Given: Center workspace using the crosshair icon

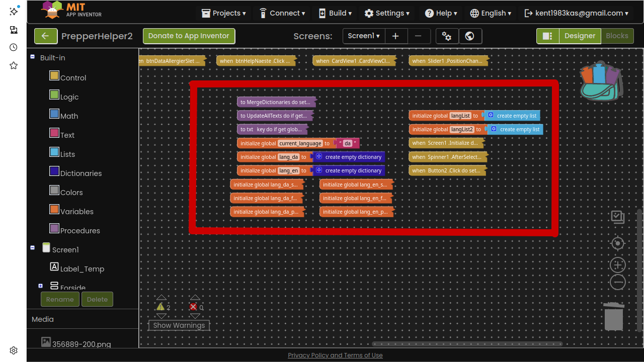Looking at the screenshot, I should [617, 244].
